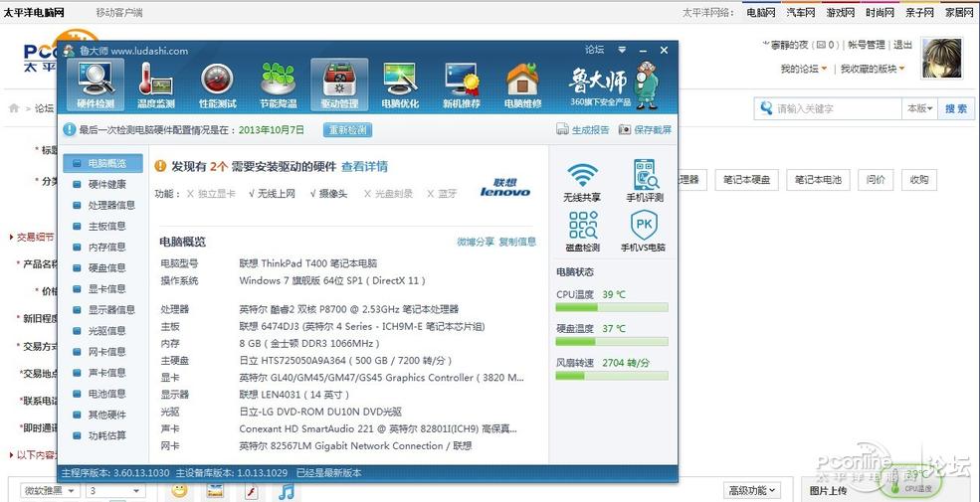Open the 驱动管理 driver management

pyautogui.click(x=338, y=84)
